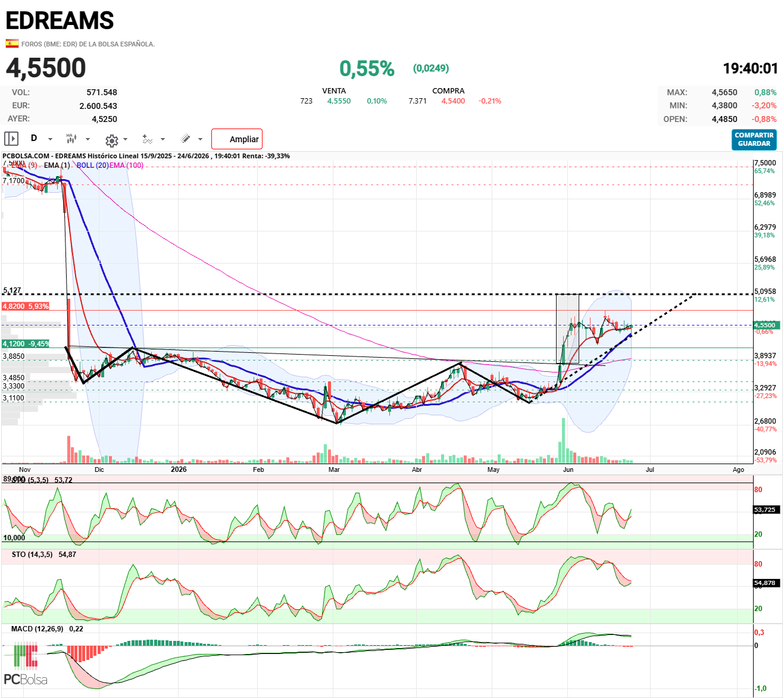Click the Spanish flag icon
This screenshot has width=784, height=698.
click(12, 43)
